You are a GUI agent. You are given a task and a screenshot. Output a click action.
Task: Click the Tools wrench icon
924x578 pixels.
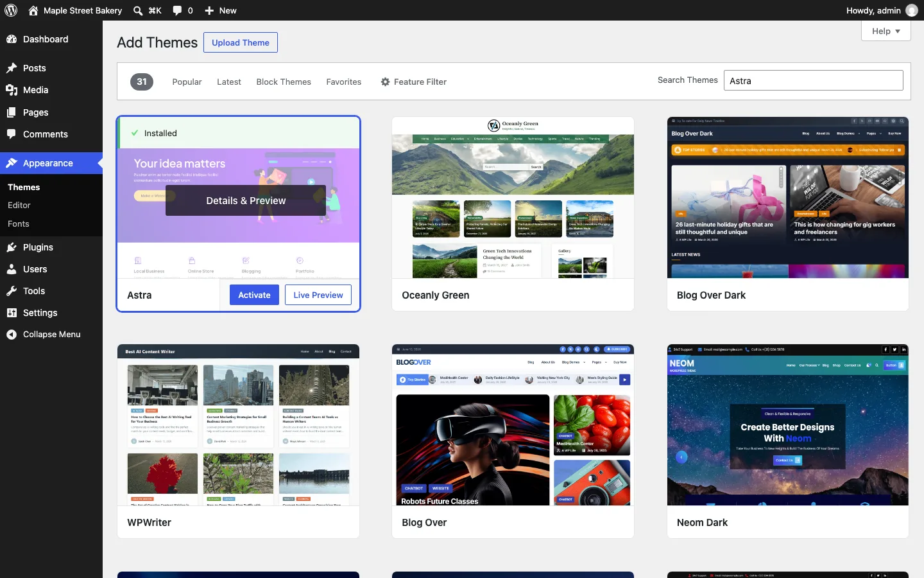coord(12,291)
